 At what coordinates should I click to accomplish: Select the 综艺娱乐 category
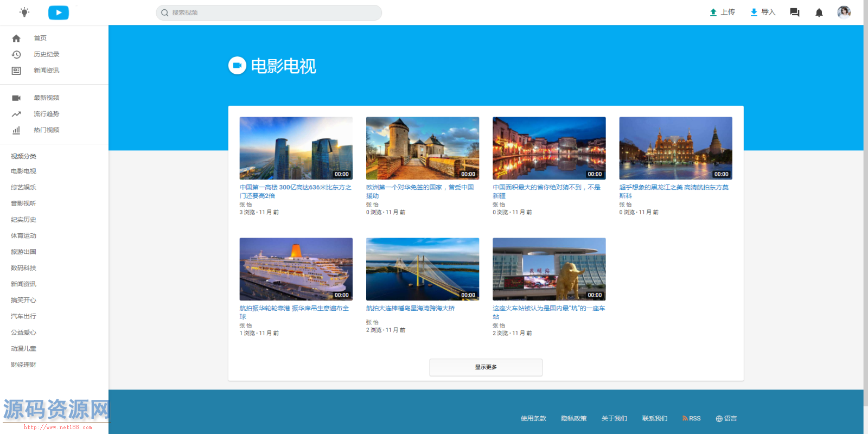[23, 187]
